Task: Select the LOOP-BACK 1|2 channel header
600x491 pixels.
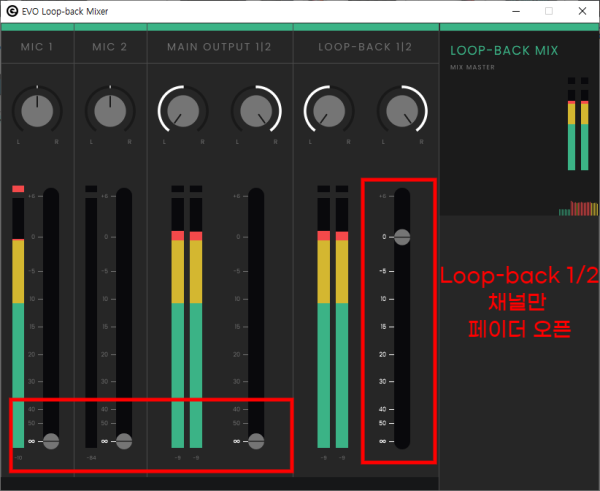Action: point(366,47)
